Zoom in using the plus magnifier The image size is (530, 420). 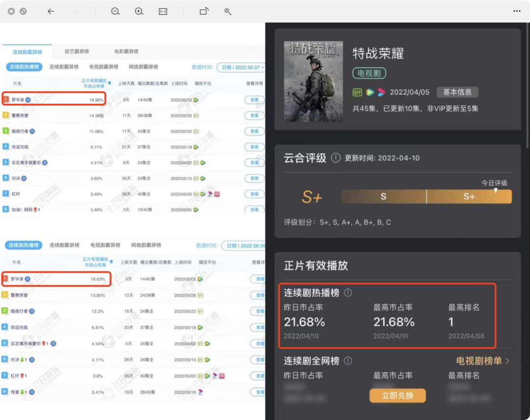coord(139,11)
